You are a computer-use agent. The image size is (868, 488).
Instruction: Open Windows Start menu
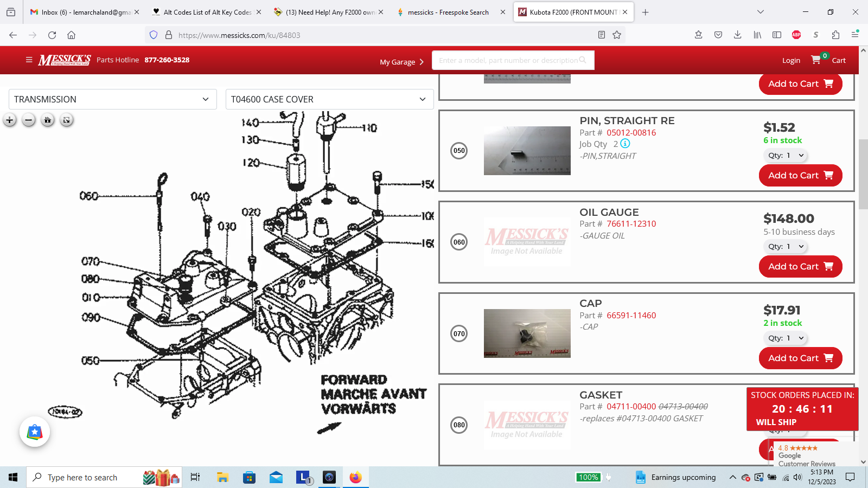(13, 477)
